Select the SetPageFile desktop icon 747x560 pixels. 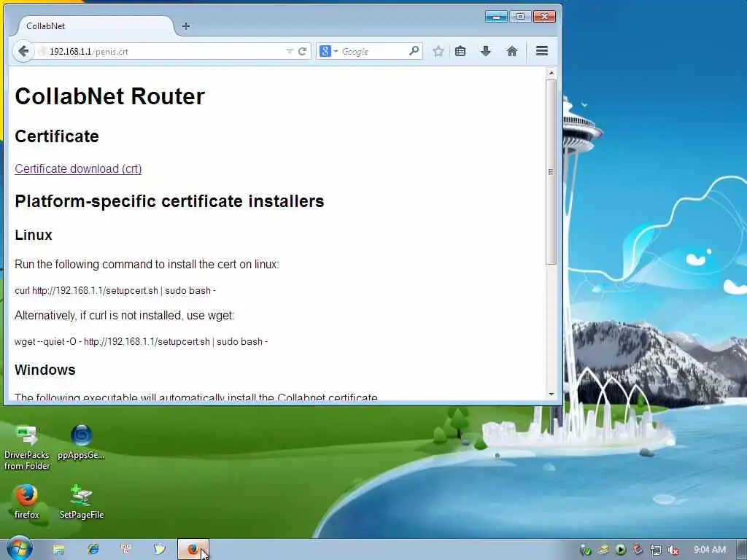[82, 501]
